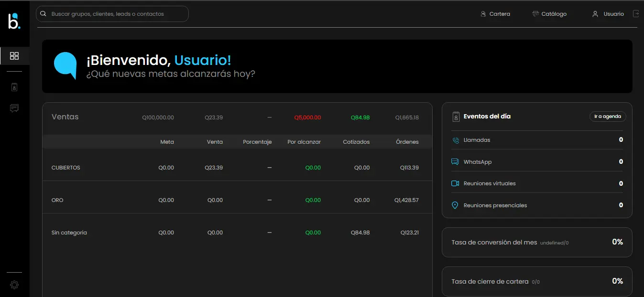Click the speech bubble welcome icon
The width and height of the screenshot is (644, 297).
[x=65, y=66]
